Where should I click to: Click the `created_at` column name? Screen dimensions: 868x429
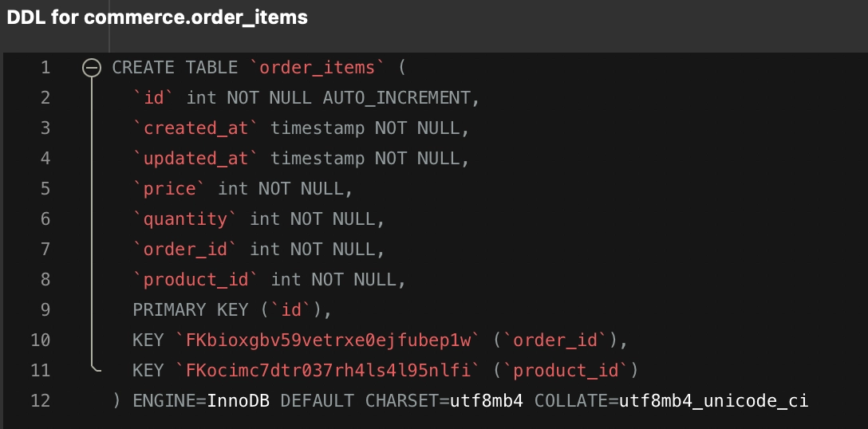[195, 128]
